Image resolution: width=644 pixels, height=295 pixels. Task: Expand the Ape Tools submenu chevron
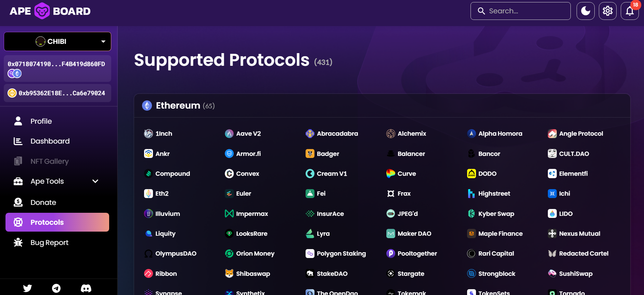[95, 181]
